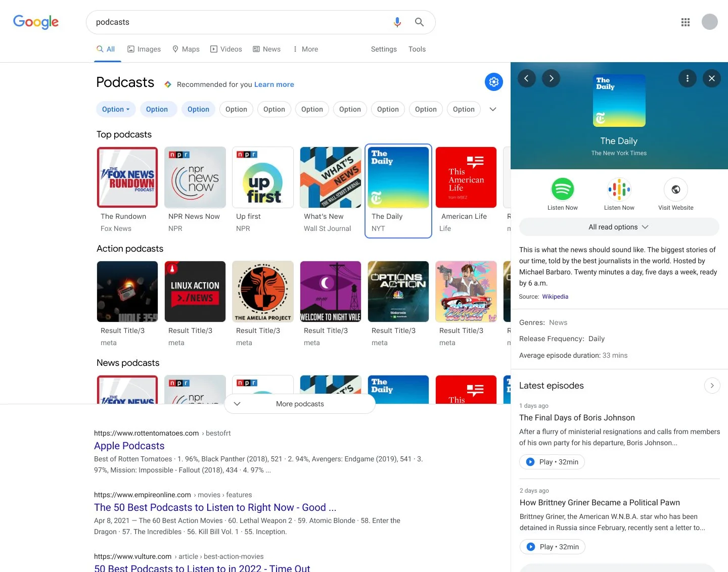Click the magnifying glass search button
The height and width of the screenshot is (572, 728).
tap(419, 22)
